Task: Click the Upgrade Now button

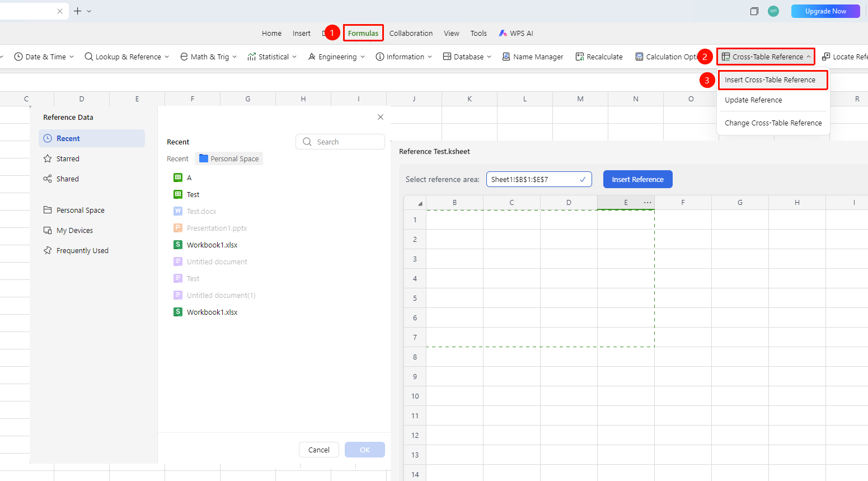Action: tap(825, 11)
